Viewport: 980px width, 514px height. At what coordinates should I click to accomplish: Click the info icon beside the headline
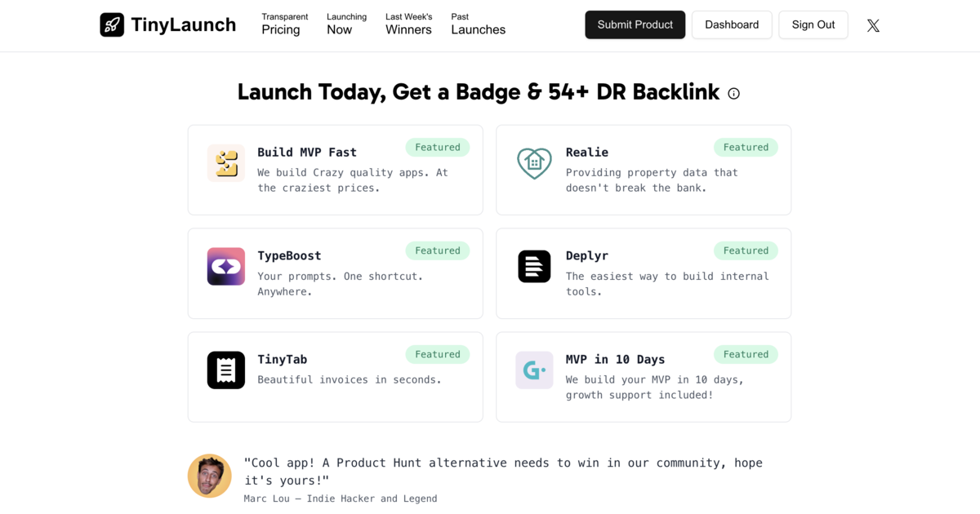(733, 93)
